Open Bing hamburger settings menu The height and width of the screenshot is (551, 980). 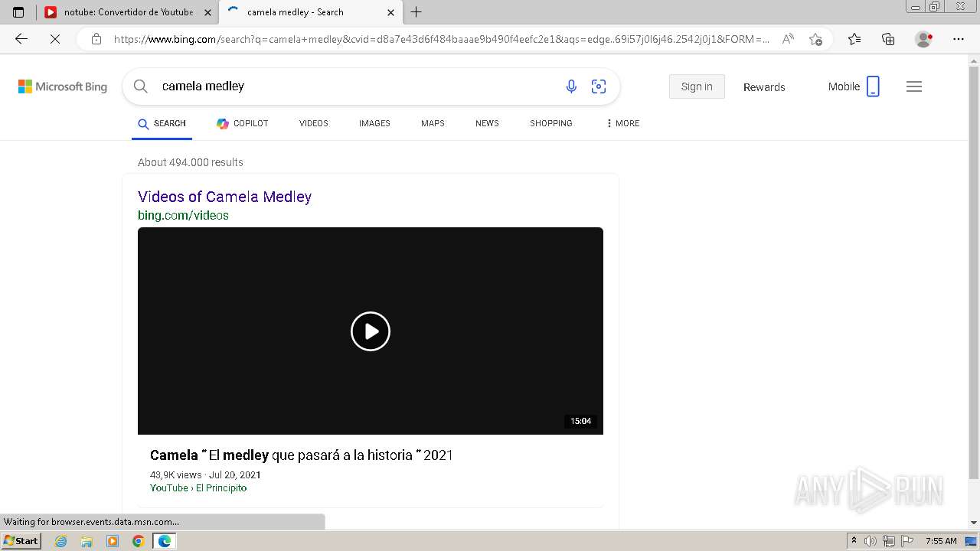pos(914,86)
